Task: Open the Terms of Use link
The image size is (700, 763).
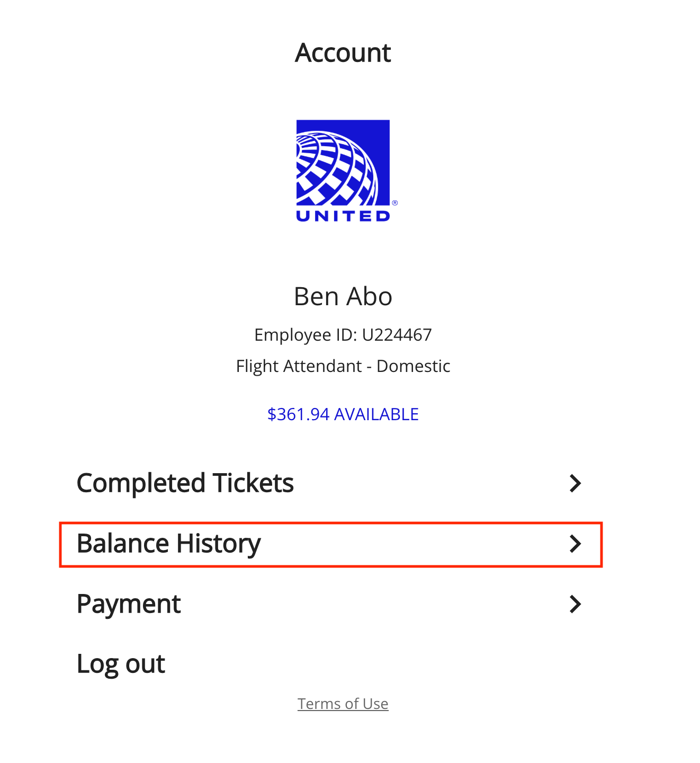Action: 343,704
